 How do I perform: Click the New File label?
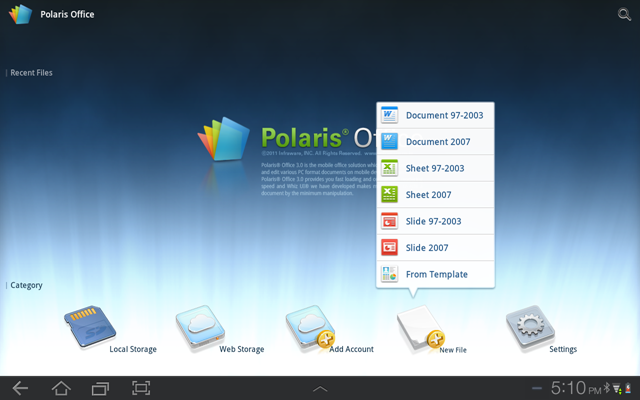click(x=453, y=350)
